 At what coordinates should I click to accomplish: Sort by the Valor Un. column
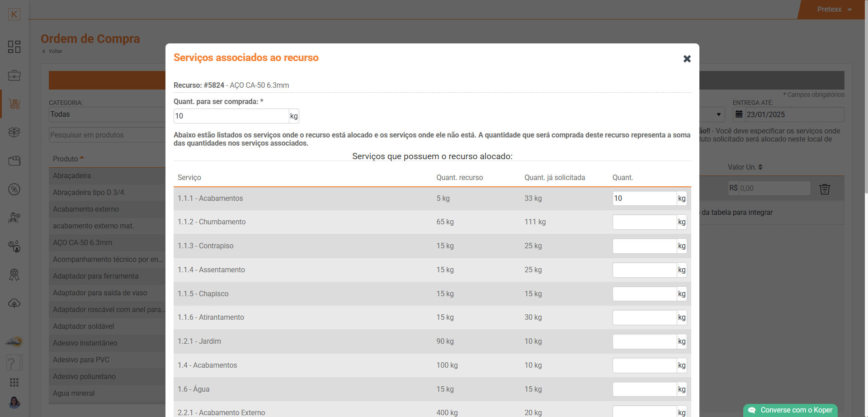click(745, 167)
